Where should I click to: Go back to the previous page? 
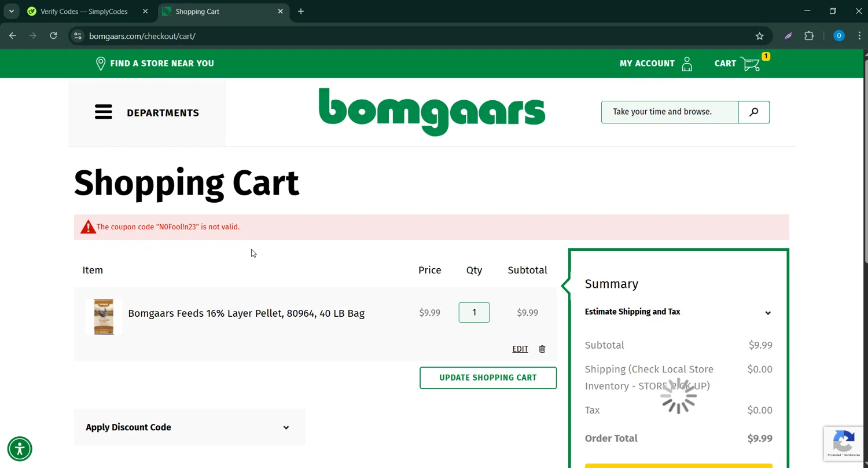pos(13,36)
